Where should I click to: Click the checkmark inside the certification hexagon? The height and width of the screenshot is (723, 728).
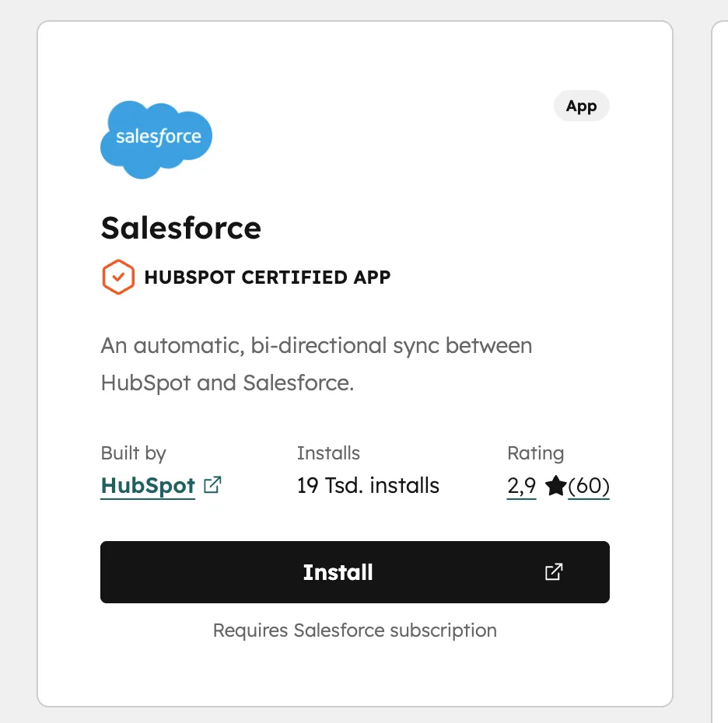[x=118, y=277]
